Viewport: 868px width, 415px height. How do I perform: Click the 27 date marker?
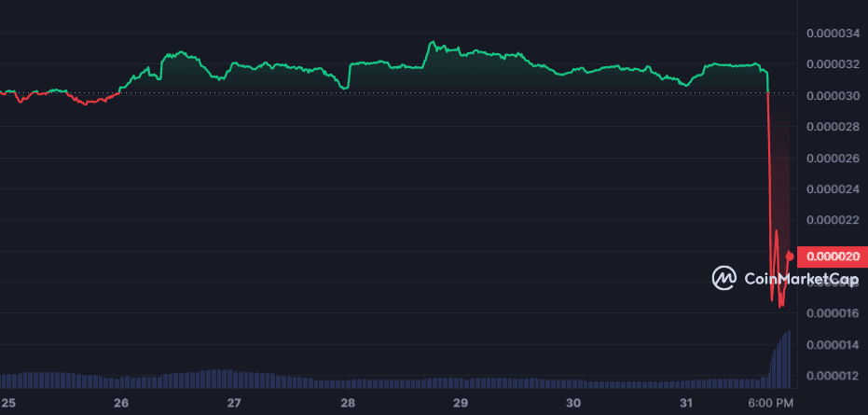tap(234, 403)
